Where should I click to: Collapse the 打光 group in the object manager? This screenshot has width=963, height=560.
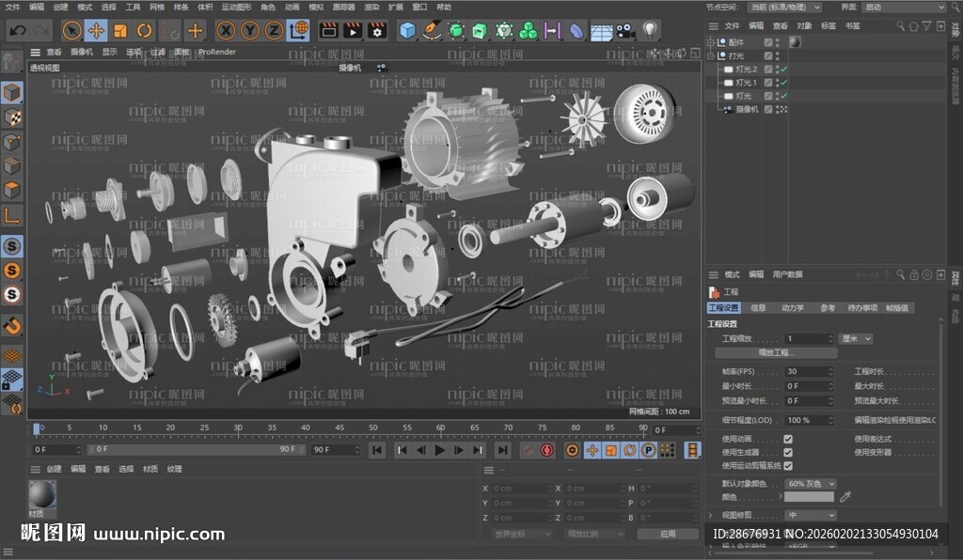(710, 55)
